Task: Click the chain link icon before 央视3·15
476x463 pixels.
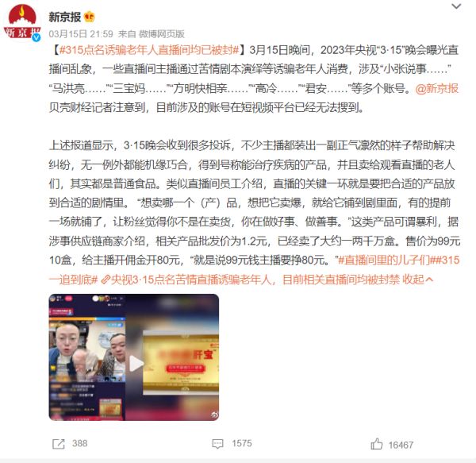Action: pyautogui.click(x=106, y=280)
